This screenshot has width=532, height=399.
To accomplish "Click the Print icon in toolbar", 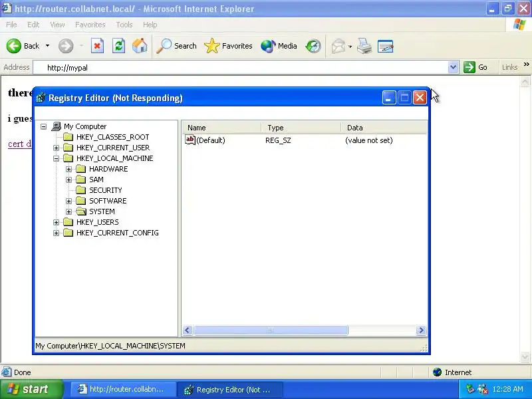I will point(364,46).
